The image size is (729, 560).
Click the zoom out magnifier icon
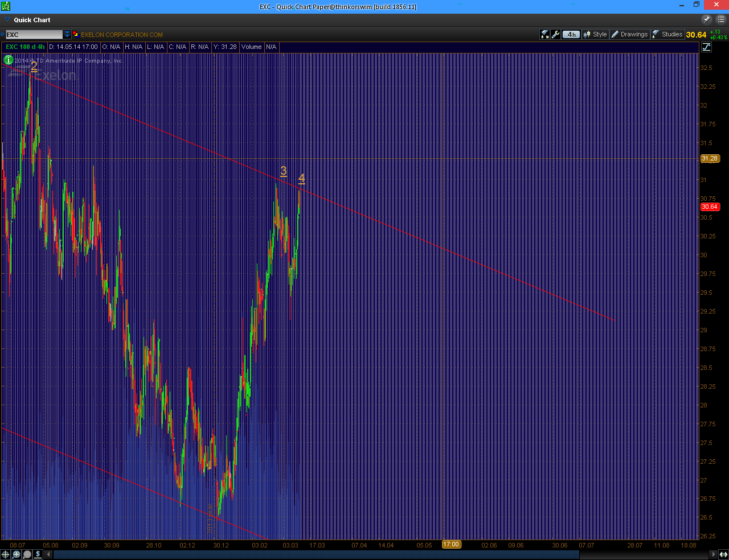[x=27, y=554]
